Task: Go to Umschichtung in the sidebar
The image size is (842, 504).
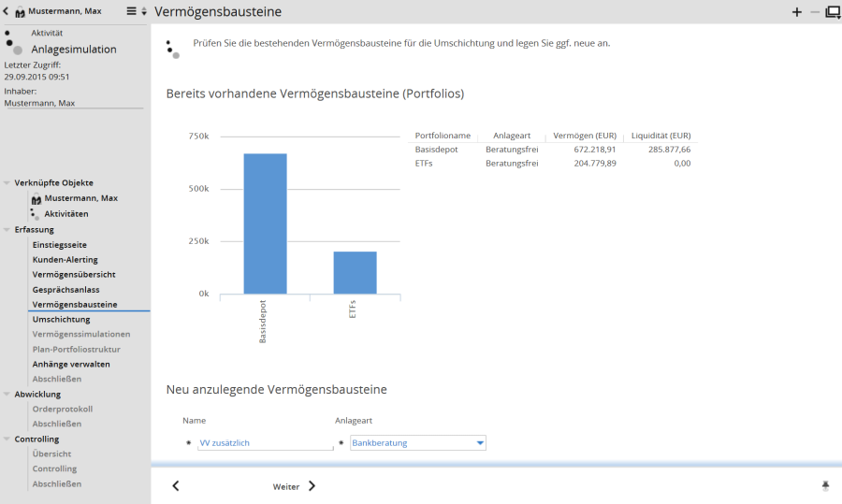Action: click(61, 320)
